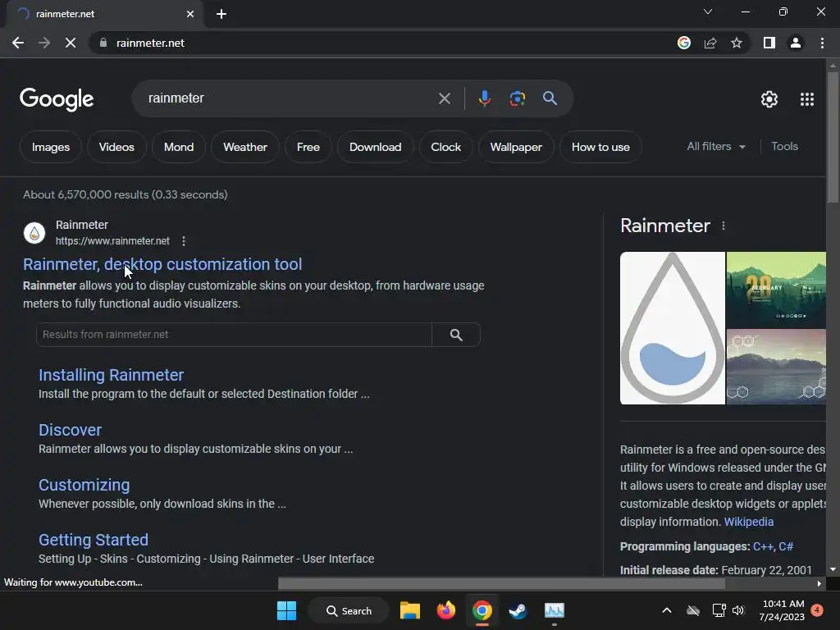This screenshot has width=840, height=630.
Task: Open the tab search chevron
Action: click(x=708, y=11)
